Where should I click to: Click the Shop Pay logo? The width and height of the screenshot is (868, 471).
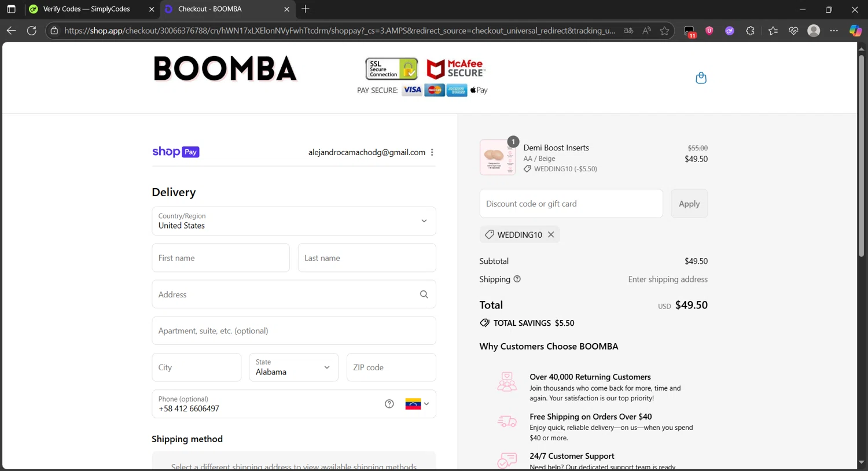(176, 152)
